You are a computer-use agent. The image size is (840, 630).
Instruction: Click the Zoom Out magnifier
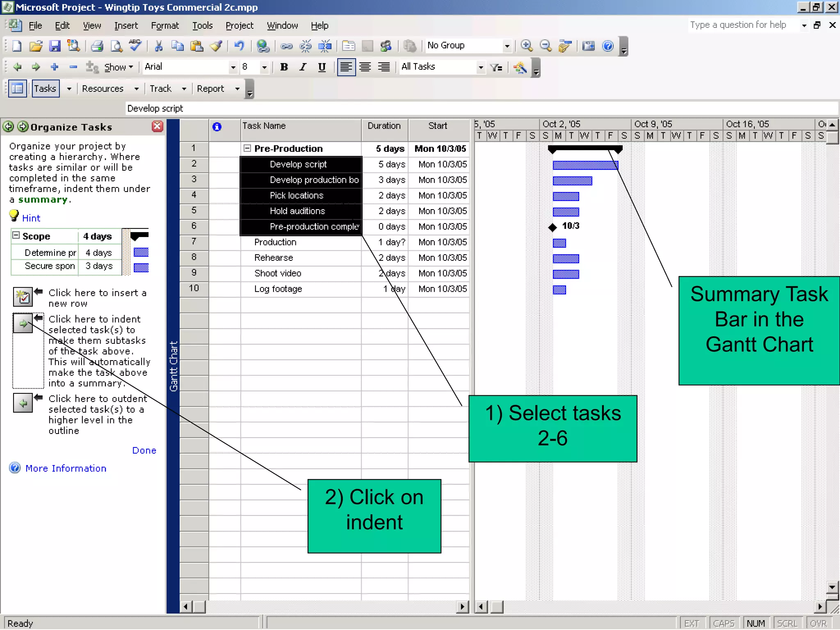(x=546, y=46)
